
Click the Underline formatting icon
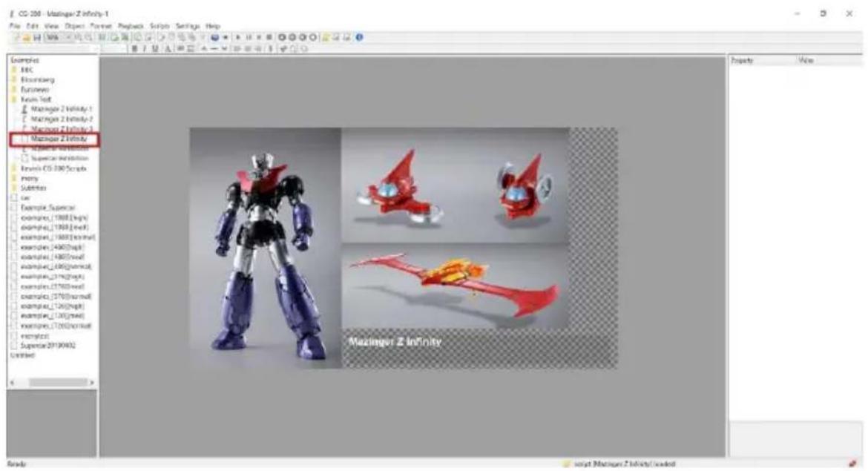(155, 49)
